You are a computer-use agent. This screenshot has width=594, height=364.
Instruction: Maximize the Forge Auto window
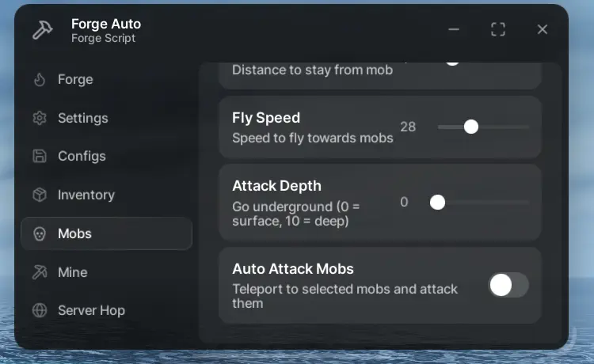point(498,30)
